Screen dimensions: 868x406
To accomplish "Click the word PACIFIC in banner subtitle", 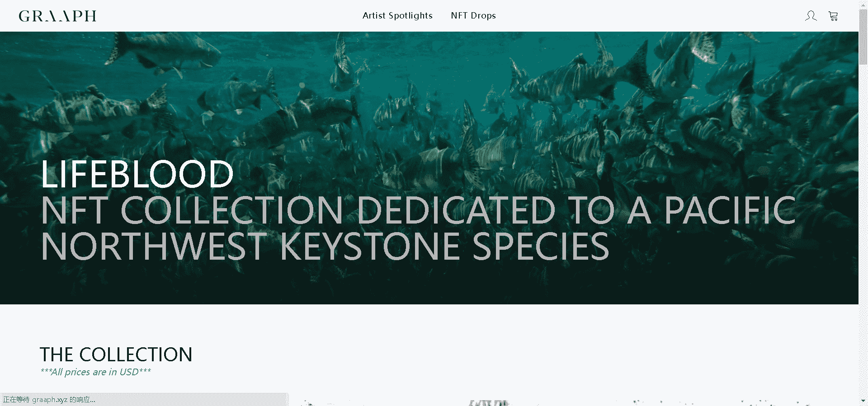I will [729, 210].
